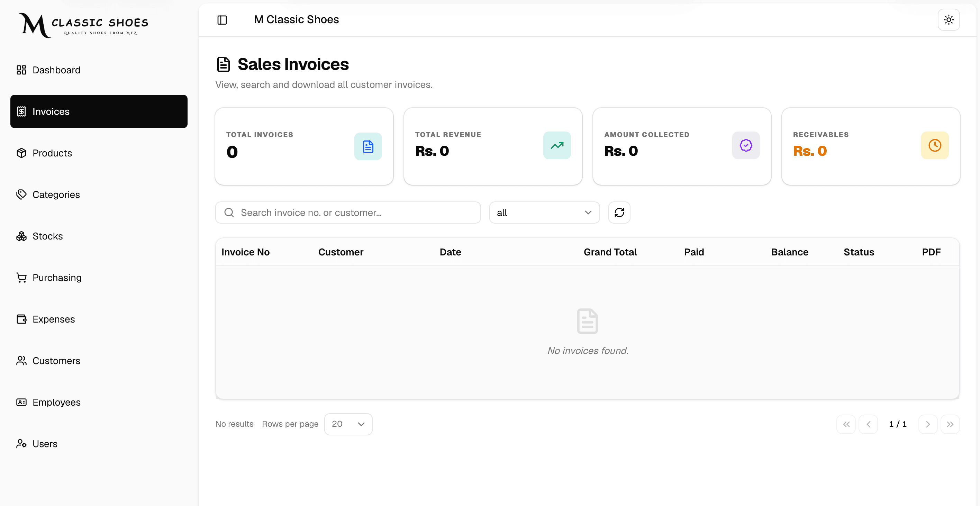The width and height of the screenshot is (980, 506).
Task: Click the 'No invoices found.' message
Action: (x=587, y=350)
